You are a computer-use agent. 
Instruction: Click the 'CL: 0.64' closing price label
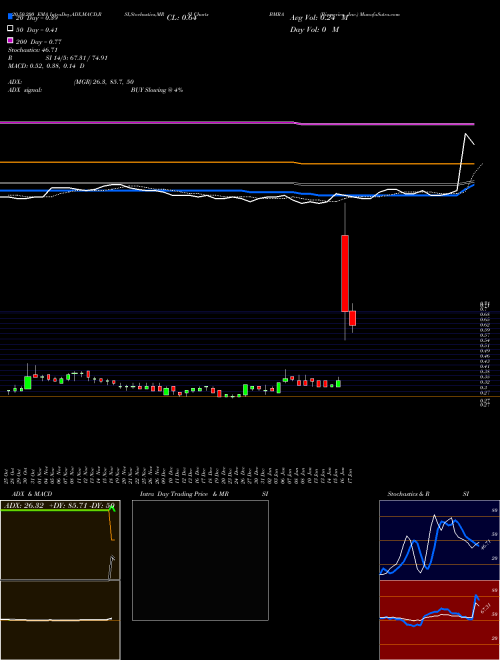click(x=182, y=18)
